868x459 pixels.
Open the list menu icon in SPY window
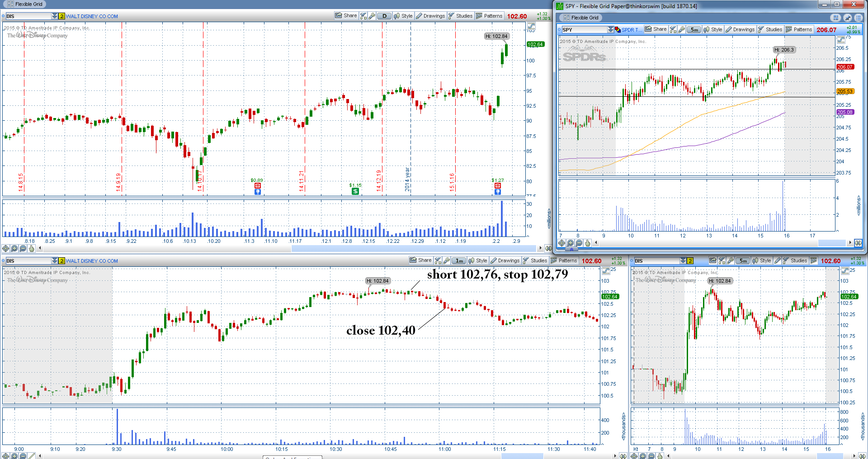[x=858, y=18]
